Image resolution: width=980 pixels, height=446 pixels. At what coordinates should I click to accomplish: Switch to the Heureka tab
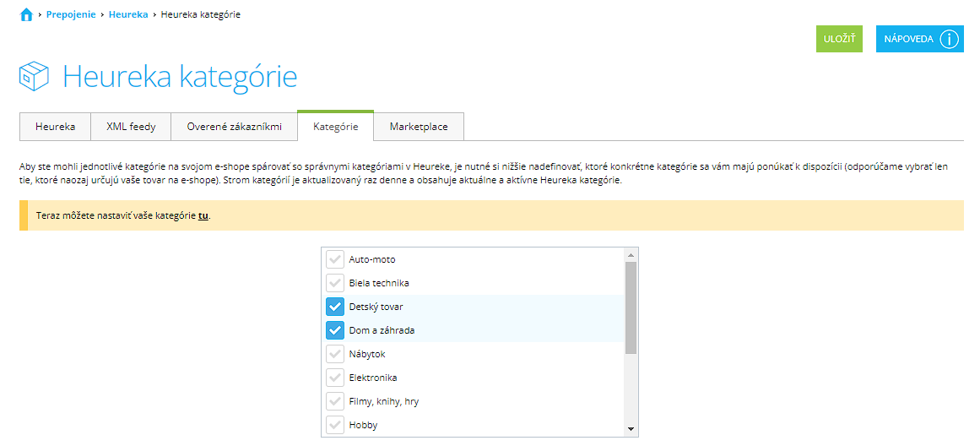click(x=56, y=127)
